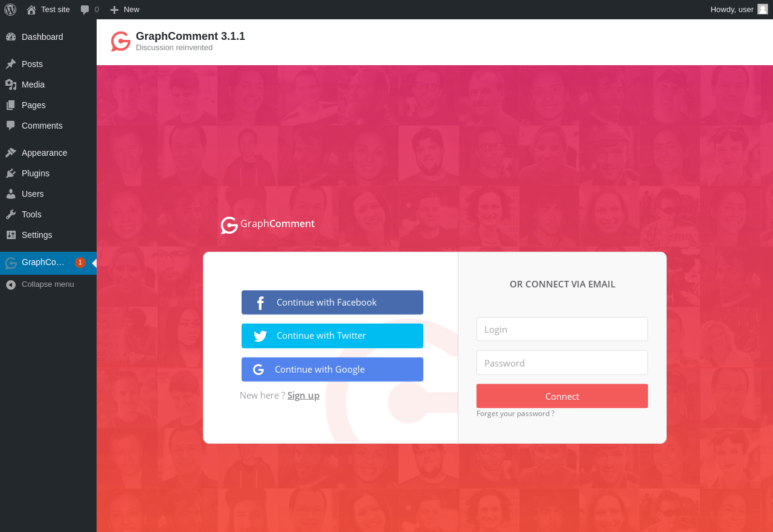Screen dimensions: 773x532
Task: Click the Settings sliders icon
Action: tap(11, 235)
